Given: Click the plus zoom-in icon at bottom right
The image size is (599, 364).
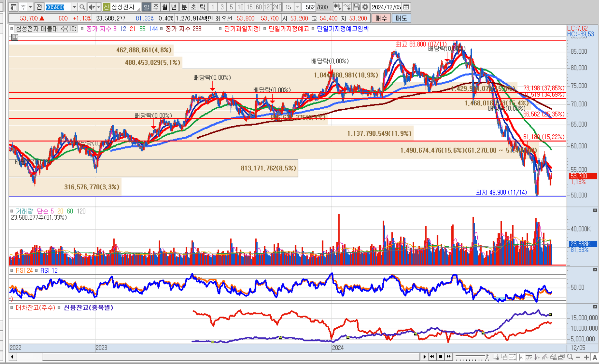Looking at the screenshot, I should [586, 357].
